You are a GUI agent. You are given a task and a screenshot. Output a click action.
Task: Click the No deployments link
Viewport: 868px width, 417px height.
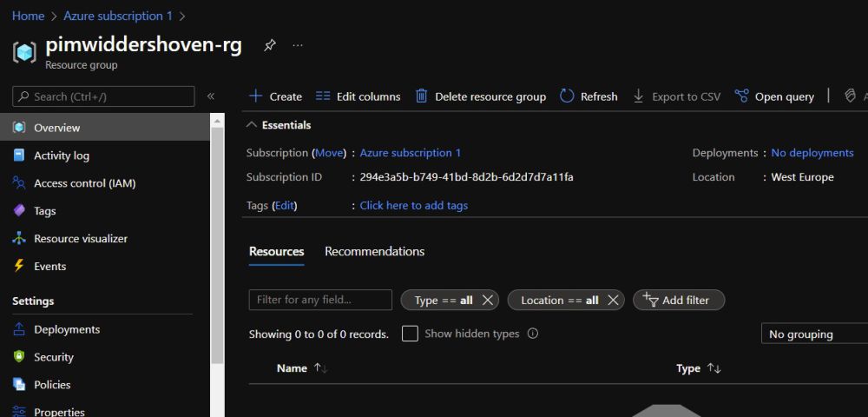[812, 153]
